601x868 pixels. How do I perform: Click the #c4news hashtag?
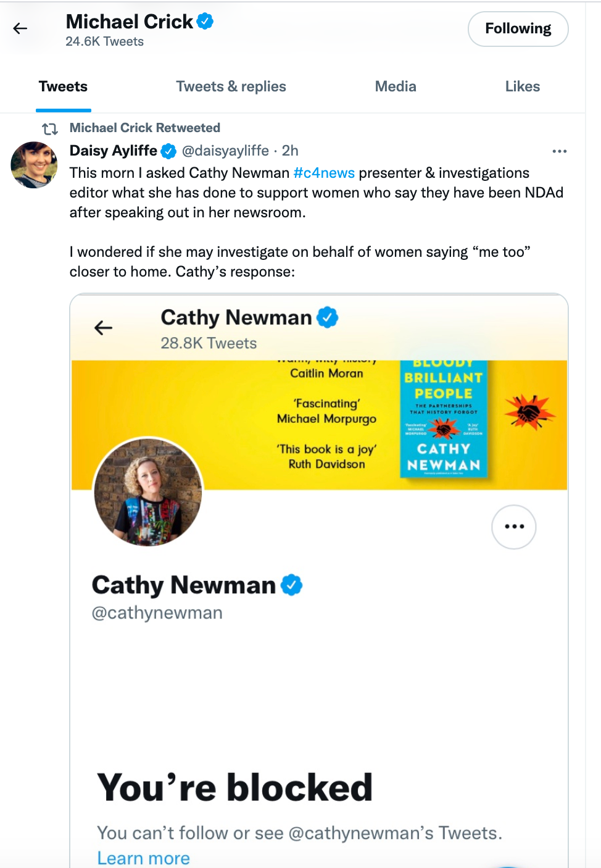tap(324, 173)
